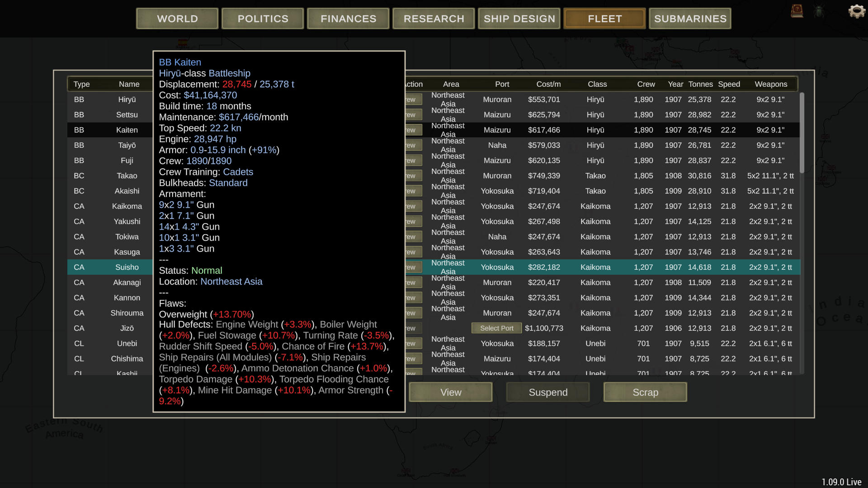The height and width of the screenshot is (488, 868).
Task: Open the FINANCES screen
Action: (348, 19)
